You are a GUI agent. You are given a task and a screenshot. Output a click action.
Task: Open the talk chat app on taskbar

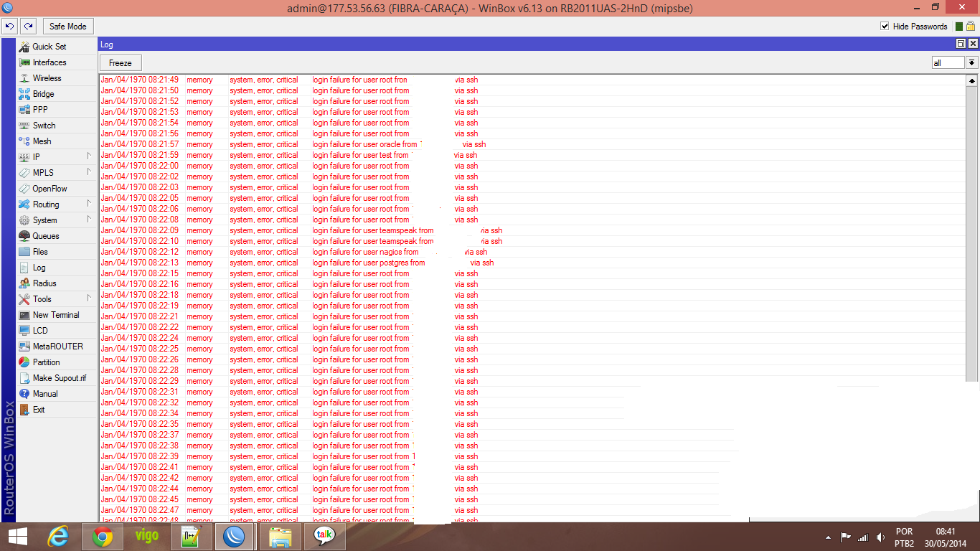tap(325, 537)
